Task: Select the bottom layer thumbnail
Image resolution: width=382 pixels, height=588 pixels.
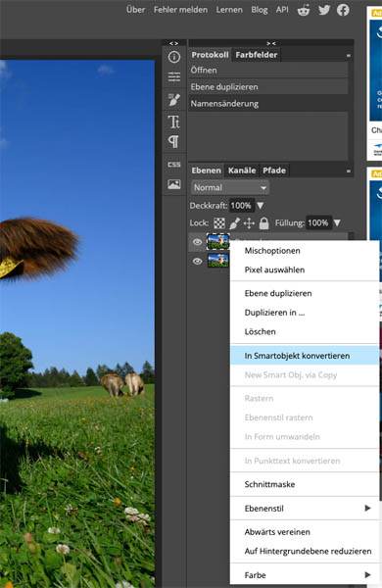Action: click(x=217, y=261)
